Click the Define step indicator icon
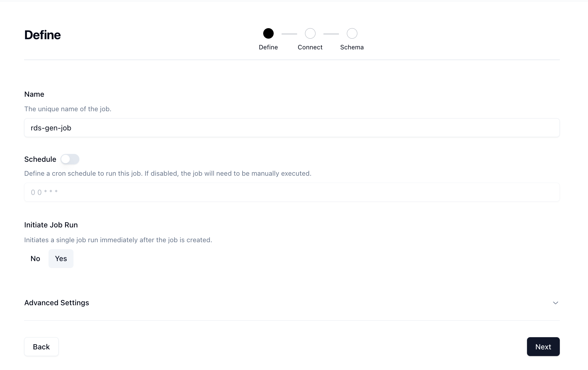 [x=268, y=34]
